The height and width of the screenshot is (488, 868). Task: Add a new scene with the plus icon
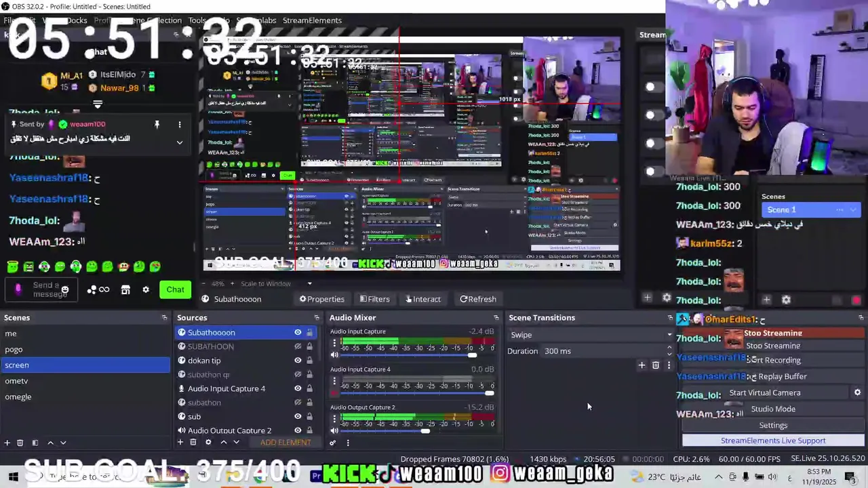pos(7,443)
